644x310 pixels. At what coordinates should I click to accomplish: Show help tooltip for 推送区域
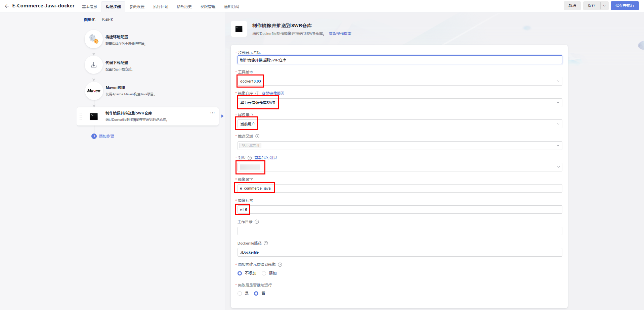(x=257, y=136)
